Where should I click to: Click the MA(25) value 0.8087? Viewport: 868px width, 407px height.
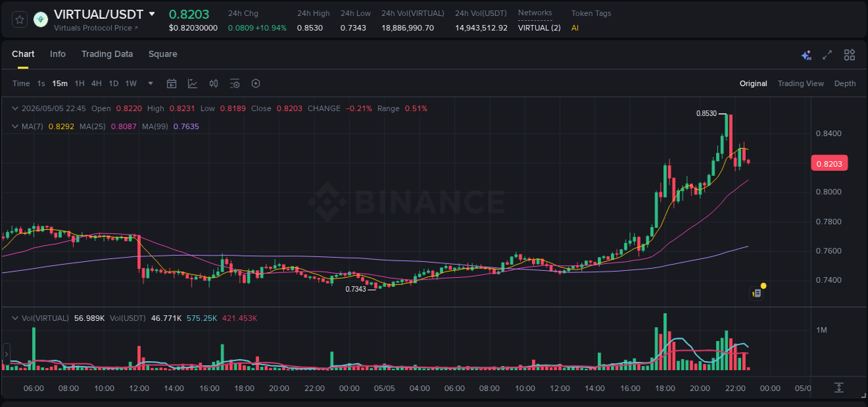tap(123, 126)
